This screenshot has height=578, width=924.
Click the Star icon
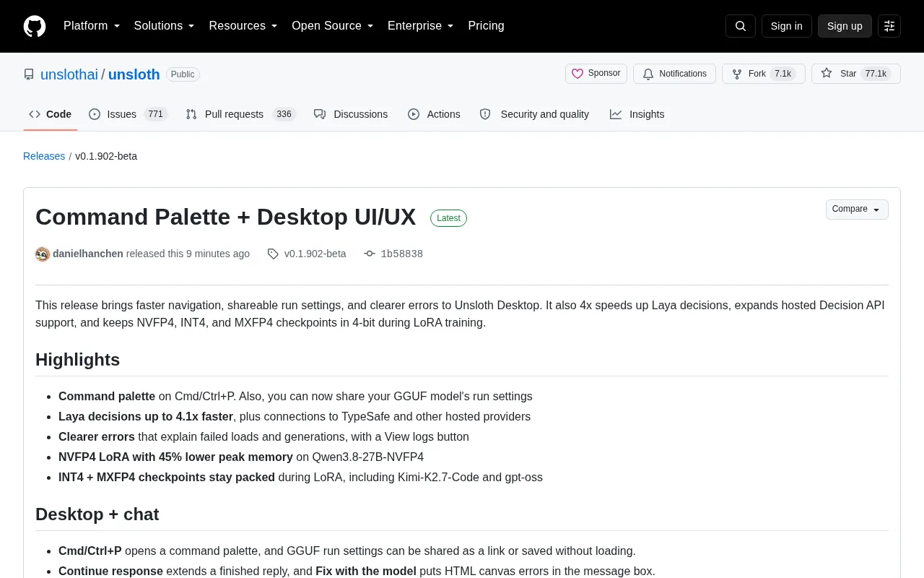[x=827, y=74]
